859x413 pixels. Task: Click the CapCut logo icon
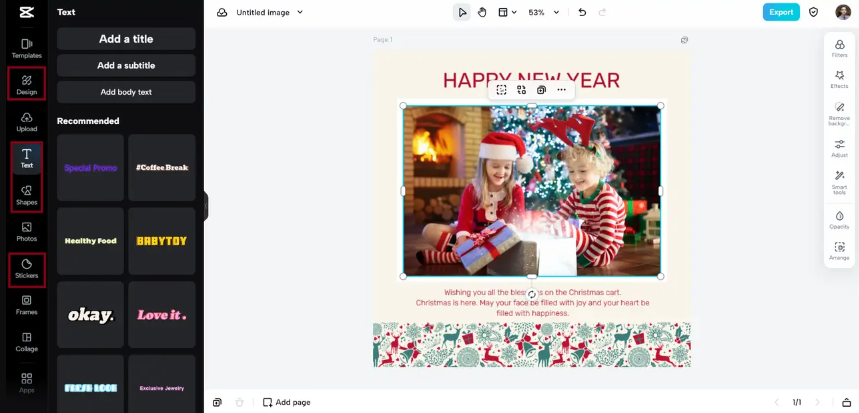[x=26, y=12]
